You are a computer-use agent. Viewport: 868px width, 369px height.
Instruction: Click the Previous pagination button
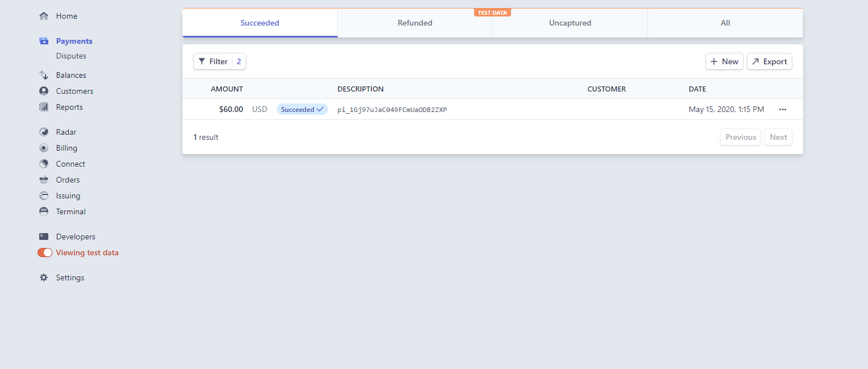pyautogui.click(x=741, y=137)
